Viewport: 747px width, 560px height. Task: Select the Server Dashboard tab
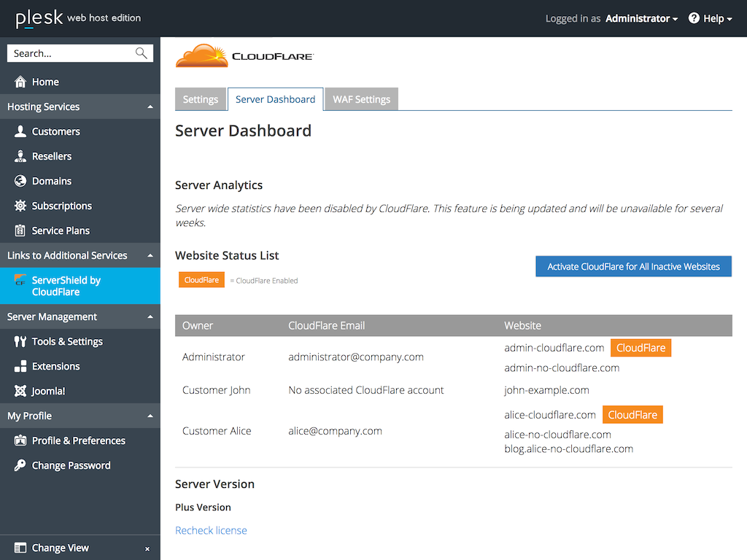pyautogui.click(x=275, y=99)
